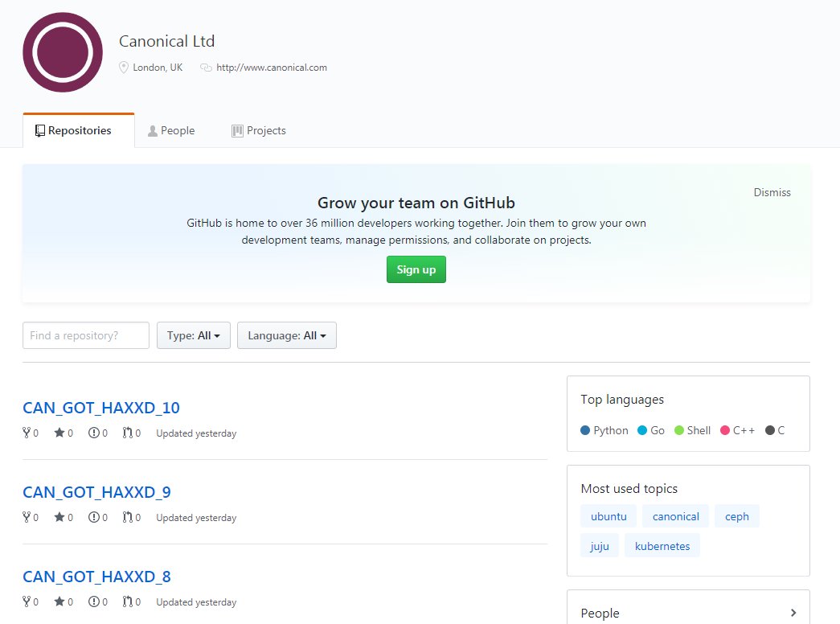This screenshot has width=840, height=624.
Task: Click the juju topic tag
Action: (x=600, y=546)
